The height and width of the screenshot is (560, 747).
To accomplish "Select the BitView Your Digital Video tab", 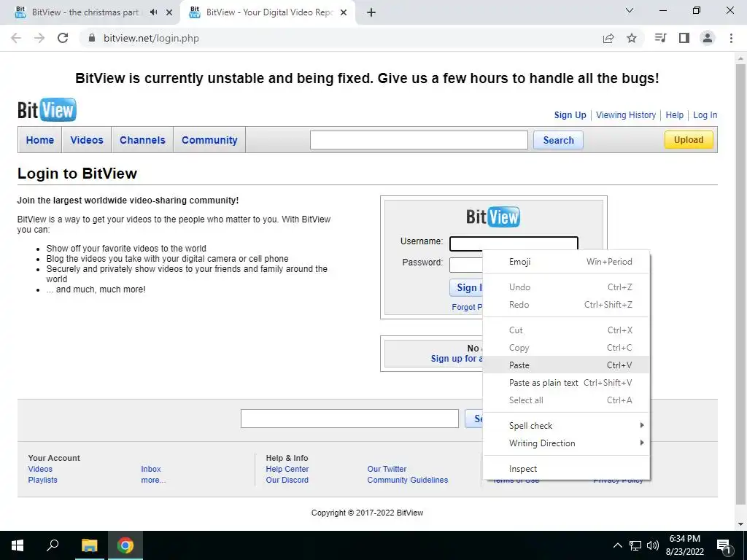I will (x=269, y=12).
